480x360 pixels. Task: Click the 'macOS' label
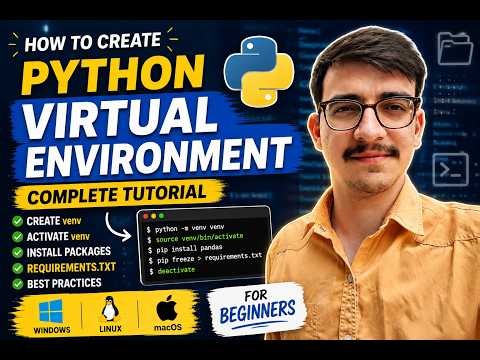pos(168,327)
